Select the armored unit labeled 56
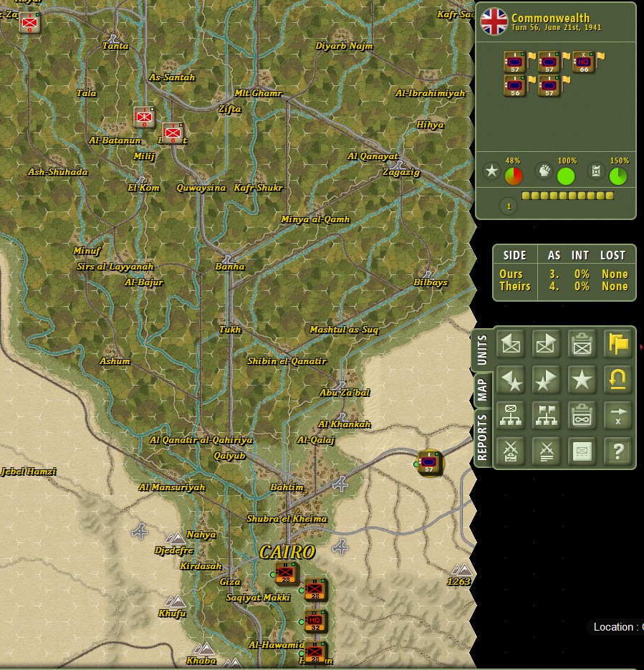 click(514, 86)
